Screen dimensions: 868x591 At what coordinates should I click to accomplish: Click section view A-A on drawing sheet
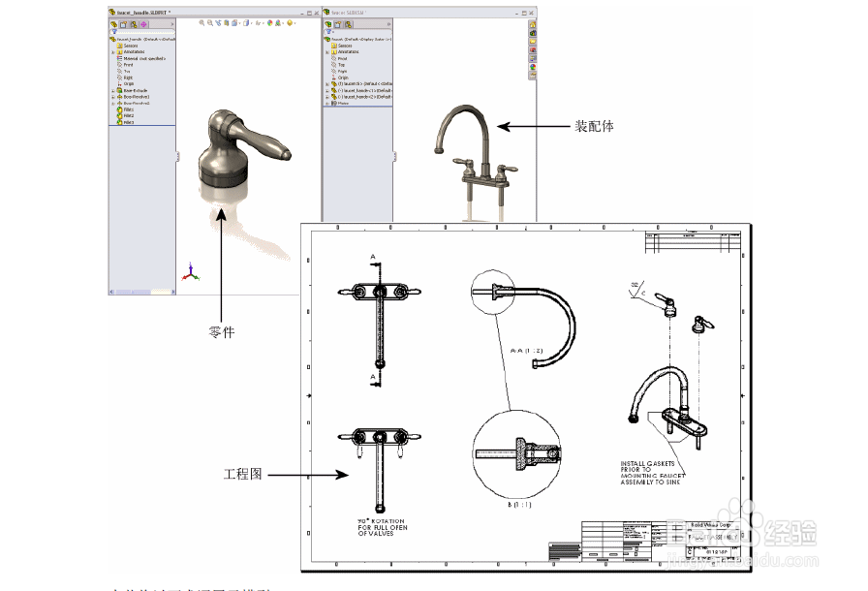[x=523, y=318]
